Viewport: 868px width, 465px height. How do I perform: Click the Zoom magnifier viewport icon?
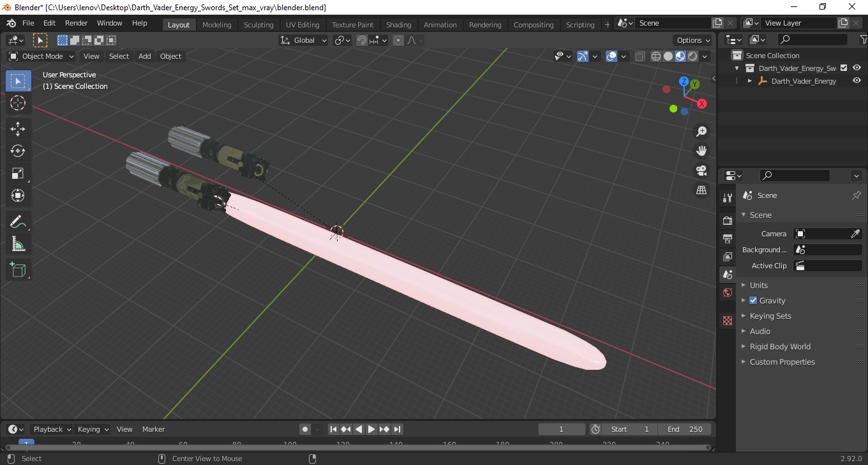point(701,132)
